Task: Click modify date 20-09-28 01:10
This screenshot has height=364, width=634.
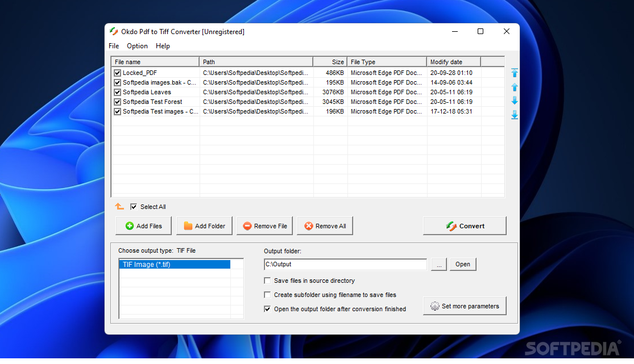Action: 451,73
